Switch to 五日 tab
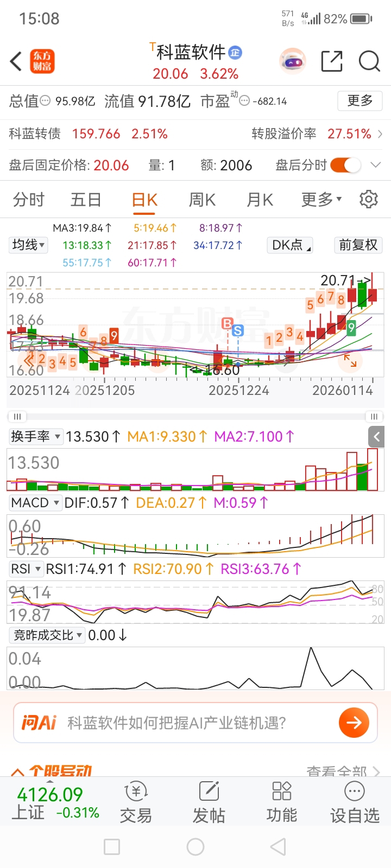 (86, 200)
